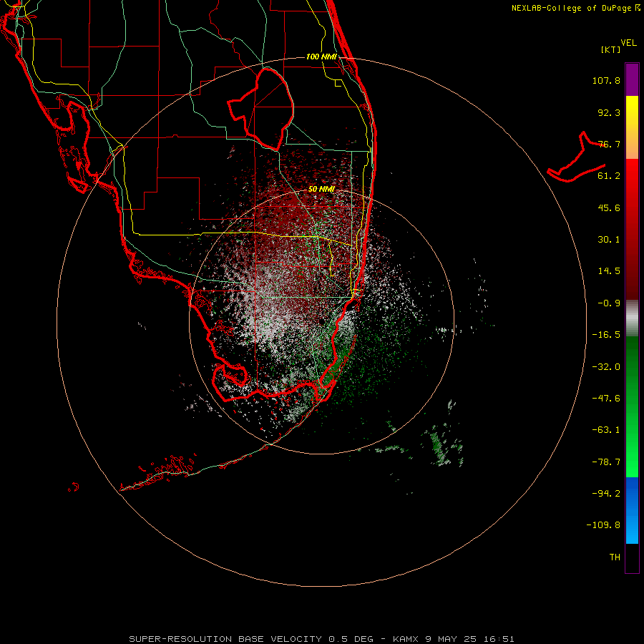Click the 50 NMI range ring label

click(321, 189)
